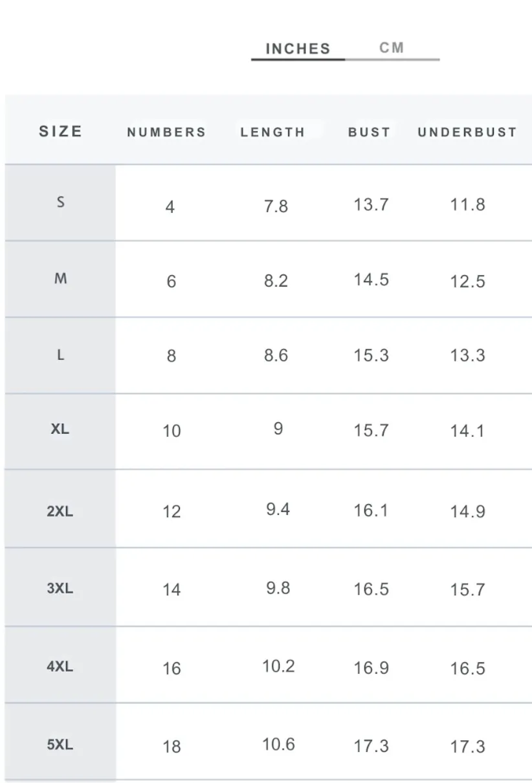Click the LENGTH column header
Screen dimensions: 532x783
272,132
